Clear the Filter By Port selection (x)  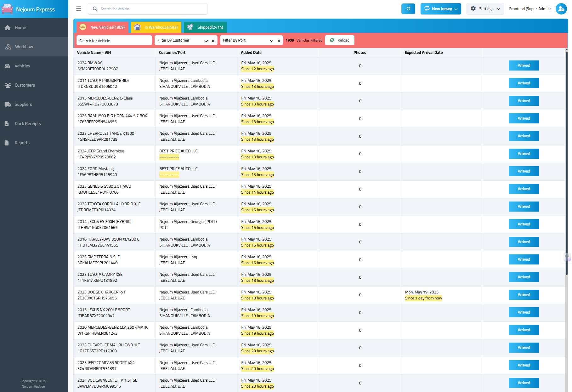pos(279,41)
